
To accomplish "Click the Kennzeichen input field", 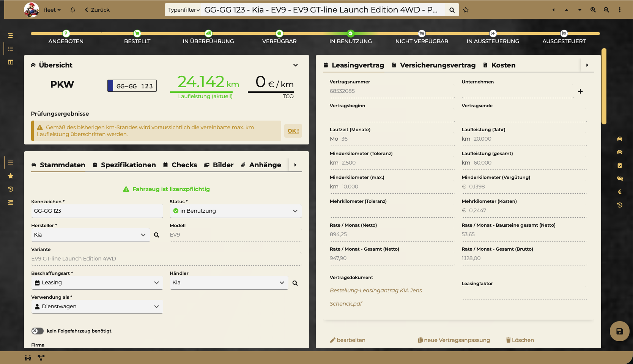I will [97, 211].
